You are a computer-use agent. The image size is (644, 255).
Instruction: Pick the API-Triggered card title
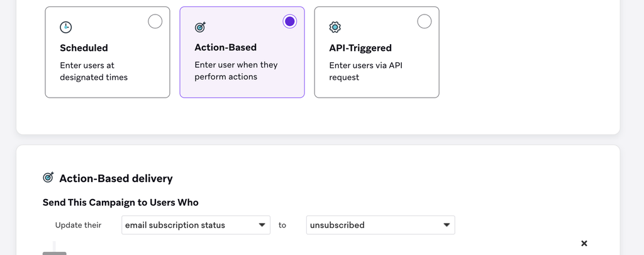click(x=360, y=48)
